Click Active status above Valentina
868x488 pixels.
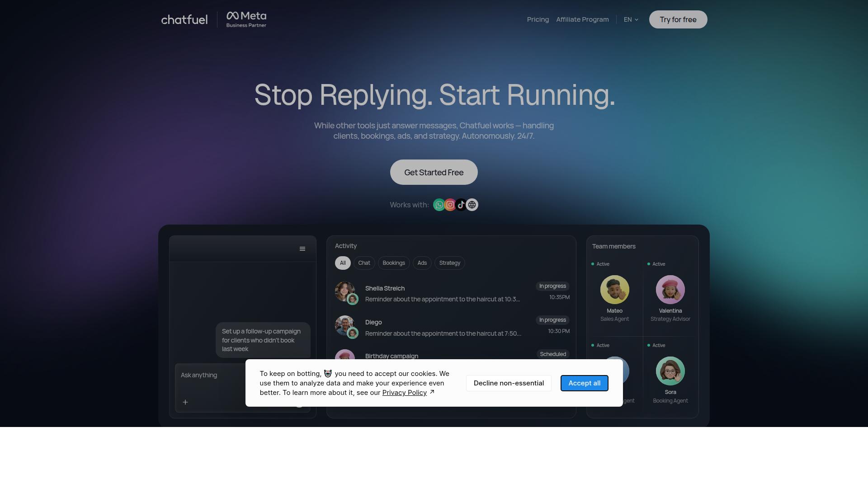pos(656,264)
